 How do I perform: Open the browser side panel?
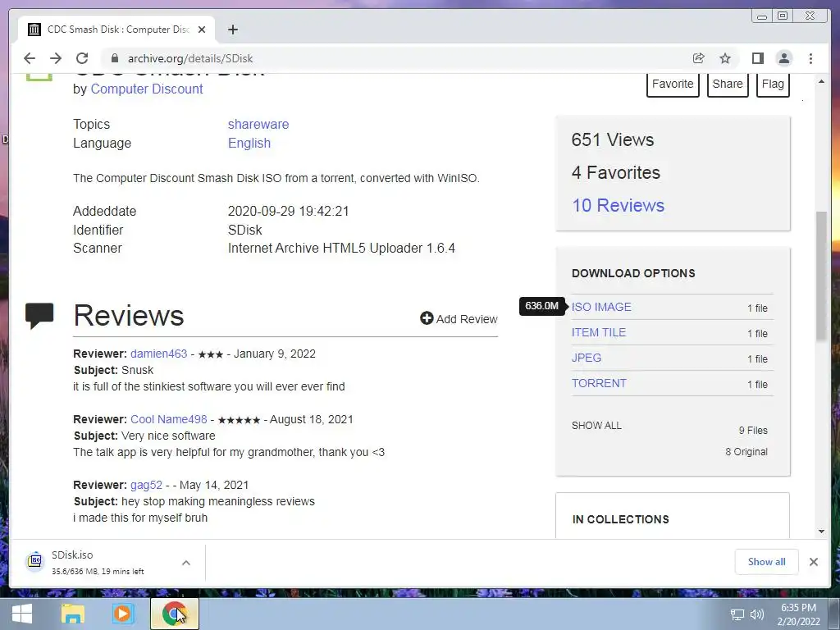(x=757, y=58)
